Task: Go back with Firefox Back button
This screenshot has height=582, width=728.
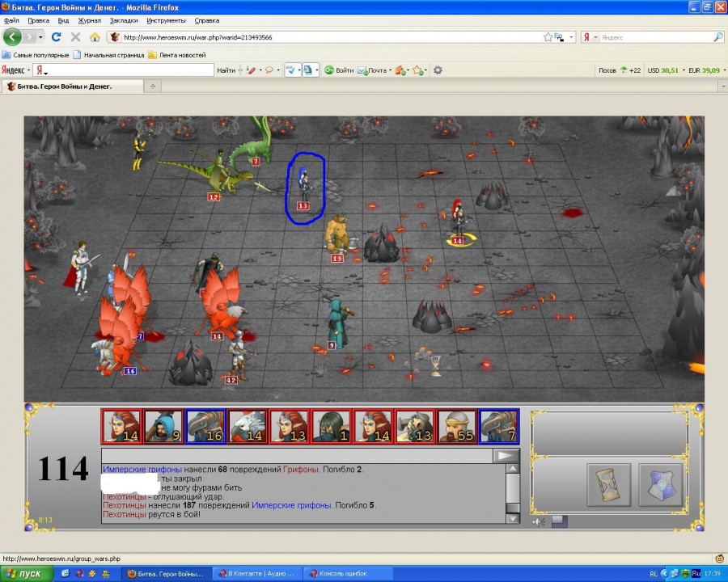Action: pyautogui.click(x=12, y=37)
